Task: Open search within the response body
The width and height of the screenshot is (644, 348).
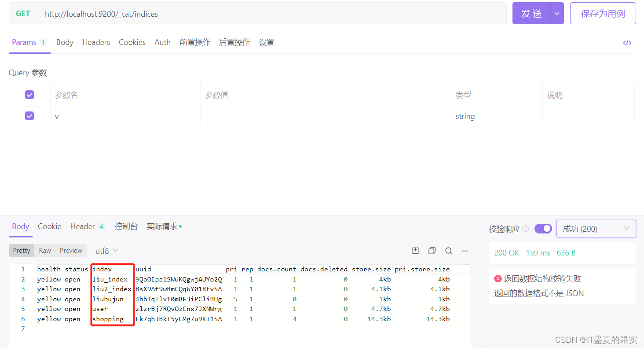Action: [448, 250]
